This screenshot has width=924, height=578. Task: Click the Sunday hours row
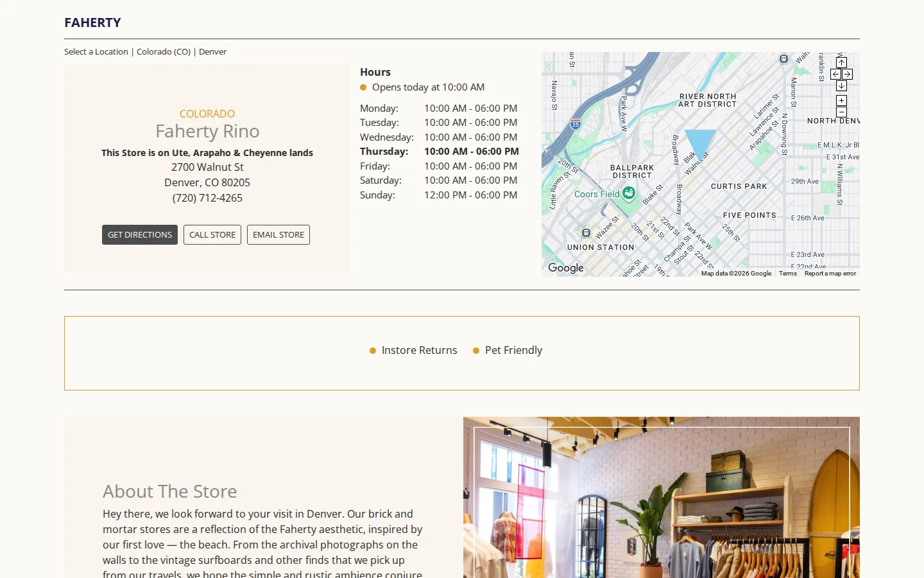pos(439,195)
